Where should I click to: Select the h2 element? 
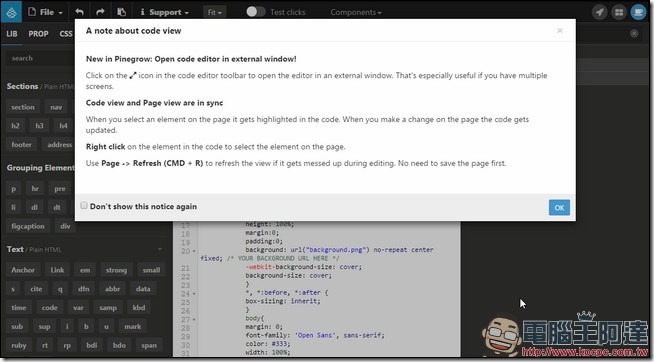coord(15,126)
